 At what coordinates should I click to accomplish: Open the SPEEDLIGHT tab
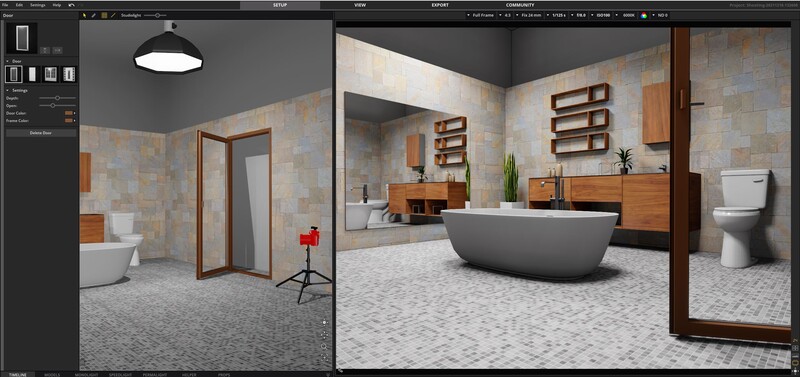pos(120,374)
